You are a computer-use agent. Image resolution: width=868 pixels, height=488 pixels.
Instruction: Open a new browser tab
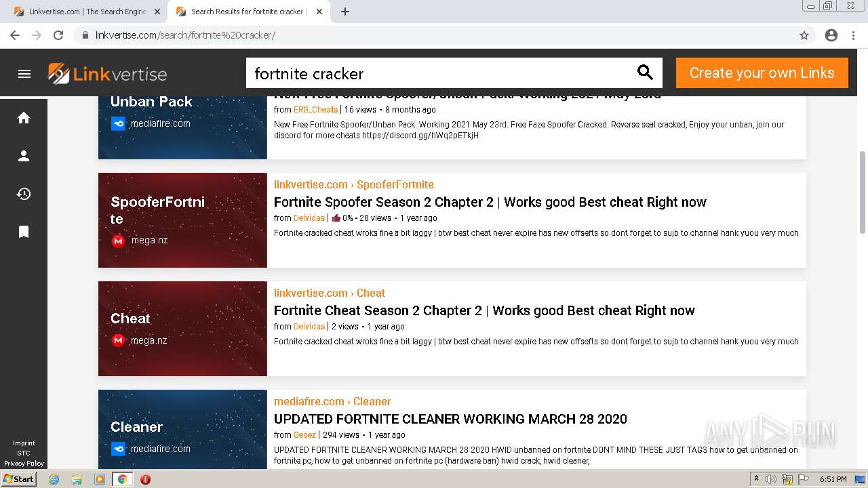[x=345, y=12]
